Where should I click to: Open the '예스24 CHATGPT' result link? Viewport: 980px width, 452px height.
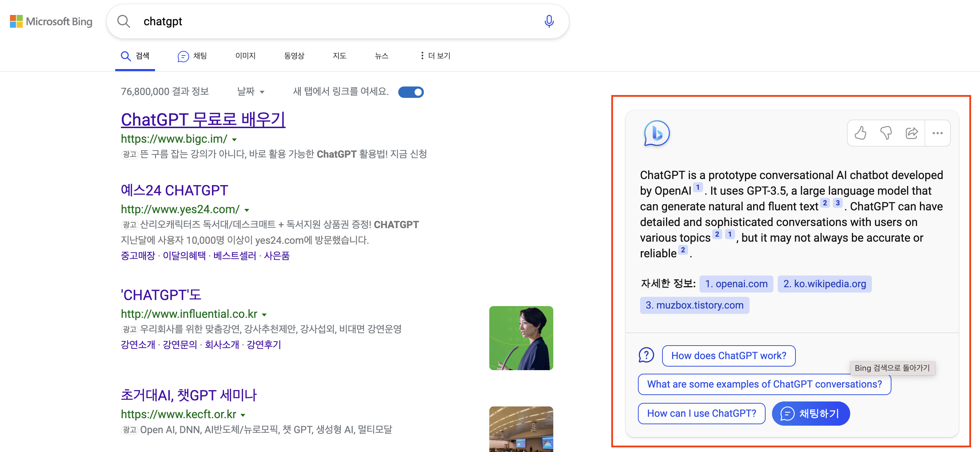click(x=174, y=190)
